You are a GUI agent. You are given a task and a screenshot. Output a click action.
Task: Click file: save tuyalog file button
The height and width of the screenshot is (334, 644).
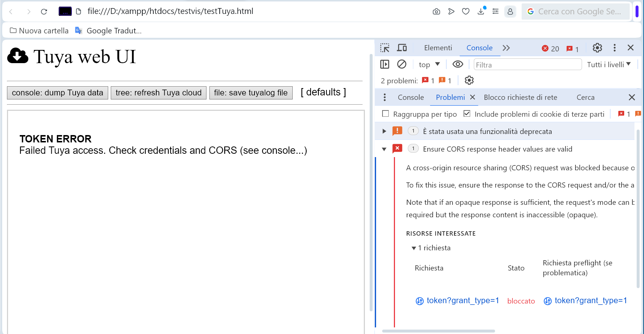pyautogui.click(x=251, y=93)
